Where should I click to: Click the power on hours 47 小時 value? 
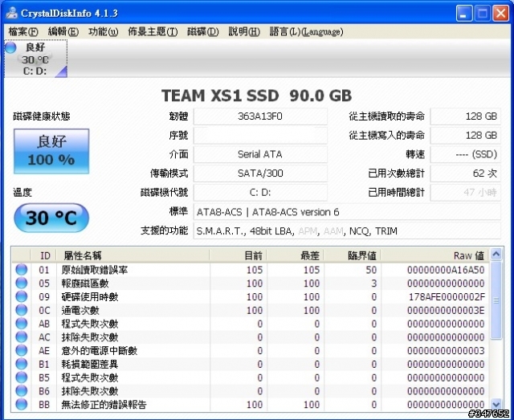point(466,193)
